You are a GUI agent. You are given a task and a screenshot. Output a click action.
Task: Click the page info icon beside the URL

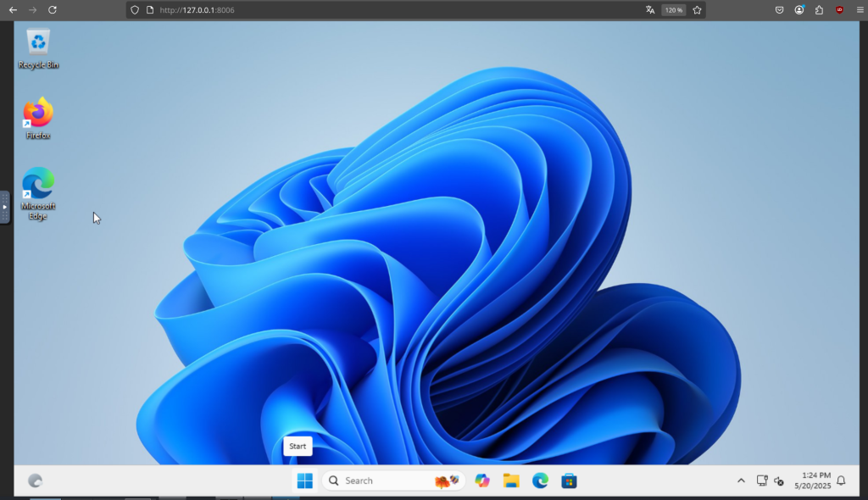tap(149, 10)
